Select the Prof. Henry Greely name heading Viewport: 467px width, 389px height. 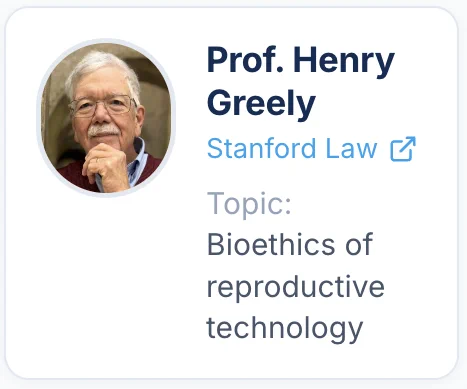click(x=301, y=82)
